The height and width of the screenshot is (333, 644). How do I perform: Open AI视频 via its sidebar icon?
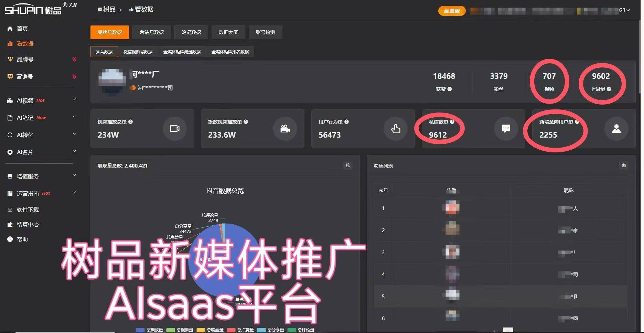point(10,100)
